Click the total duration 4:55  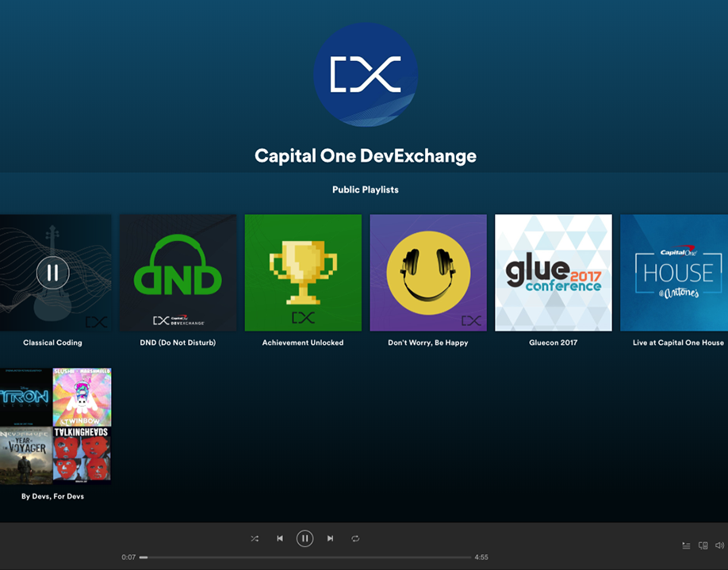tap(481, 557)
